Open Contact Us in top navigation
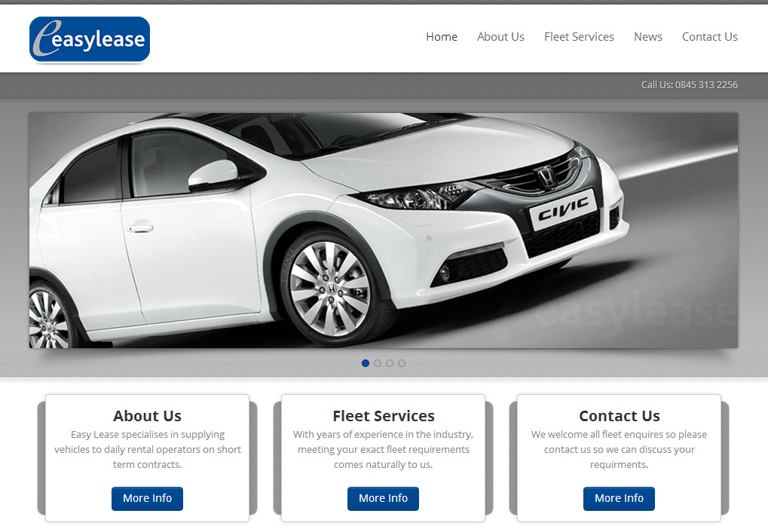This screenshot has width=768, height=532. tap(710, 37)
